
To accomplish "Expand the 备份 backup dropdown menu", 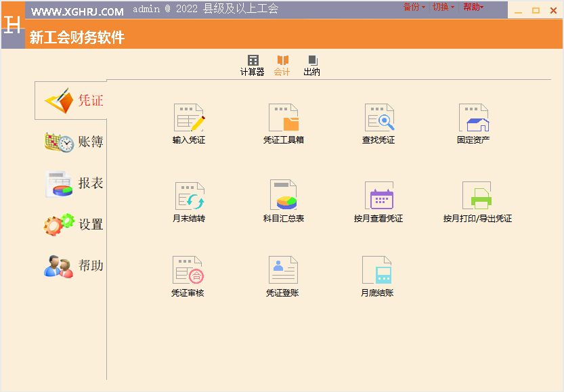I will pyautogui.click(x=414, y=7).
